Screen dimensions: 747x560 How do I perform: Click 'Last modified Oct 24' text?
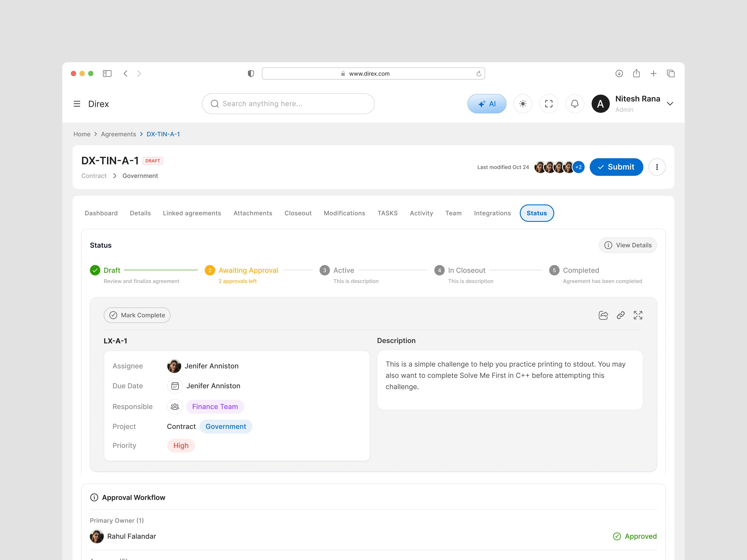[x=503, y=167]
